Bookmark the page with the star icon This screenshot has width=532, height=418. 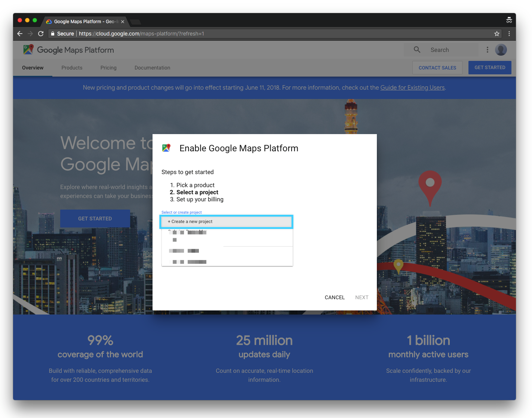pos(497,34)
